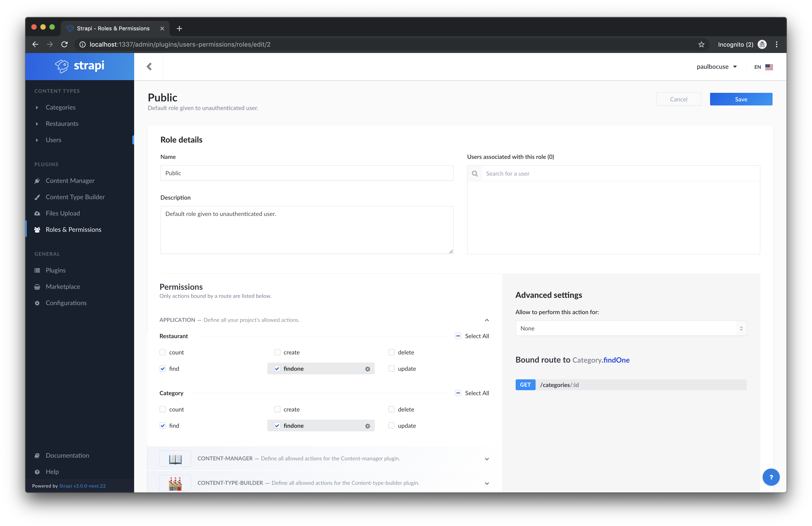Open the paulbocuse user dropdown
This screenshot has height=526, width=812.
click(x=716, y=67)
